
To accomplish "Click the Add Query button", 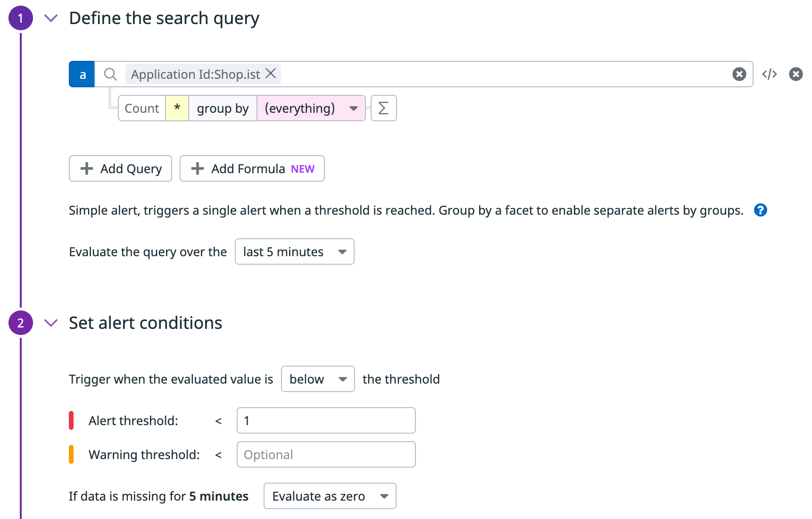I will click(x=120, y=169).
